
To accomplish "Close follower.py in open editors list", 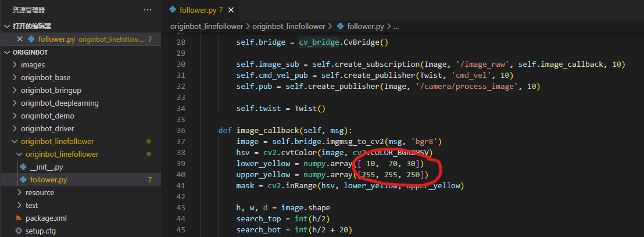I will [20, 39].
